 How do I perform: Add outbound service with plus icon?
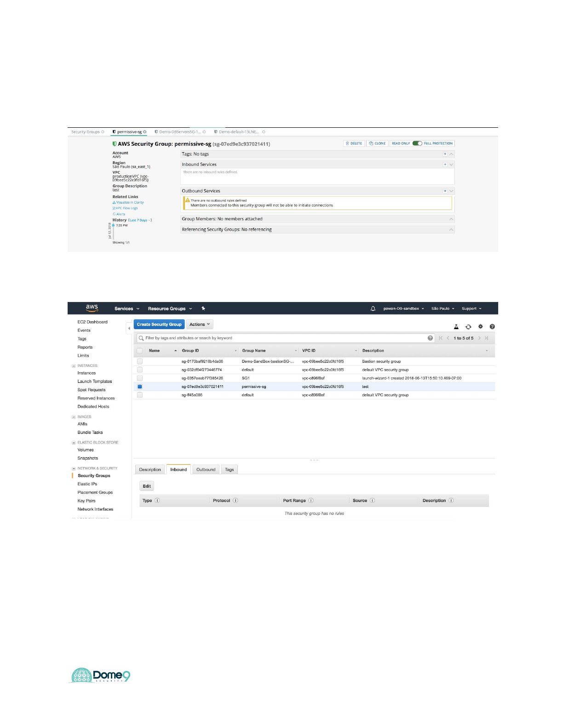445,191
